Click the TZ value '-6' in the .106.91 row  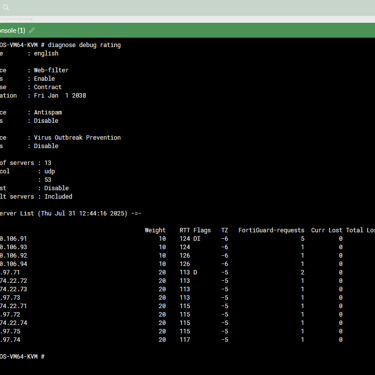(x=225, y=239)
